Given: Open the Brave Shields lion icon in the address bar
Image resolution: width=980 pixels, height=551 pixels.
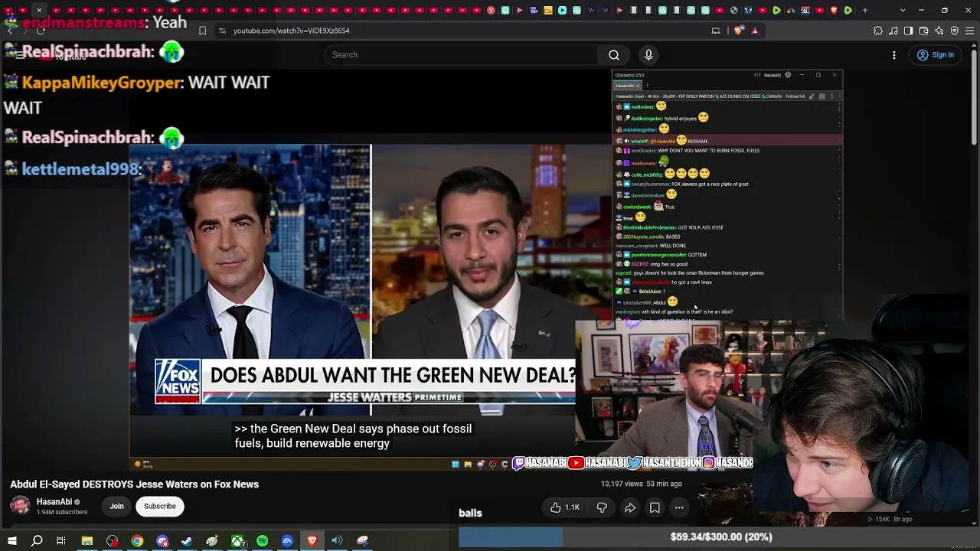Looking at the screenshot, I should (738, 31).
